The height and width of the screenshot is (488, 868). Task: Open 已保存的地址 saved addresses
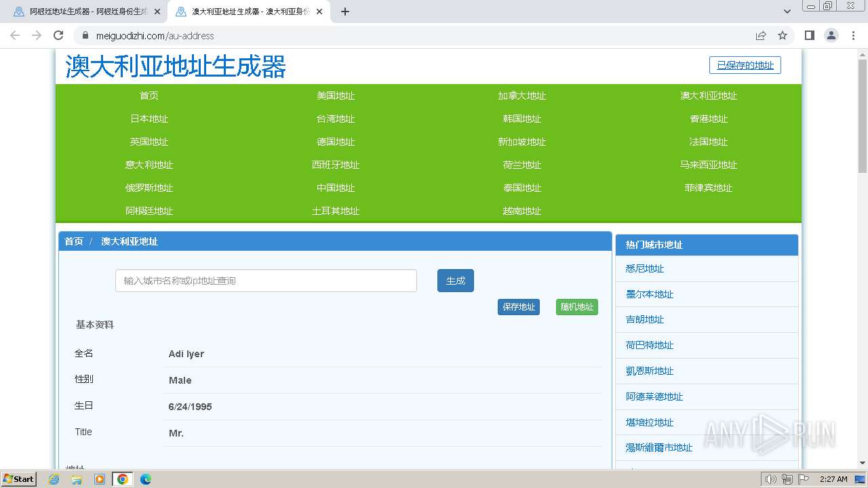[x=745, y=65]
